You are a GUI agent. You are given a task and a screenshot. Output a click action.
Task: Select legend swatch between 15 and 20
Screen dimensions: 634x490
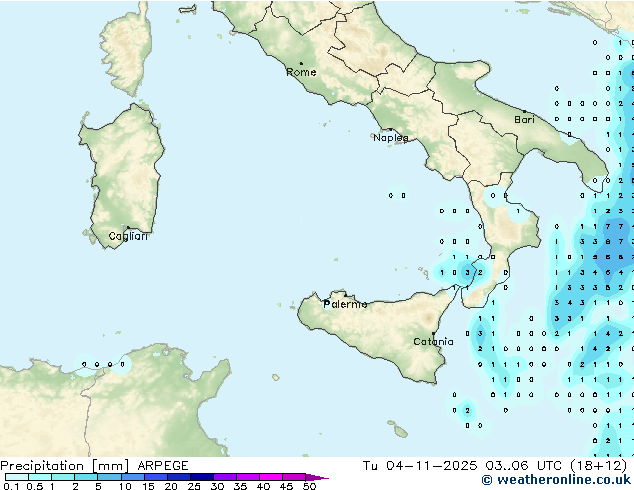156,477
